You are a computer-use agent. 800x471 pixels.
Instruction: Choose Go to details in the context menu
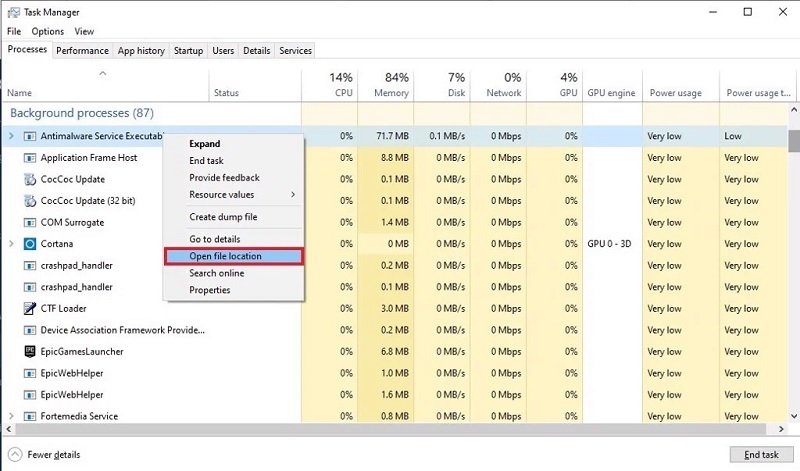click(234, 239)
